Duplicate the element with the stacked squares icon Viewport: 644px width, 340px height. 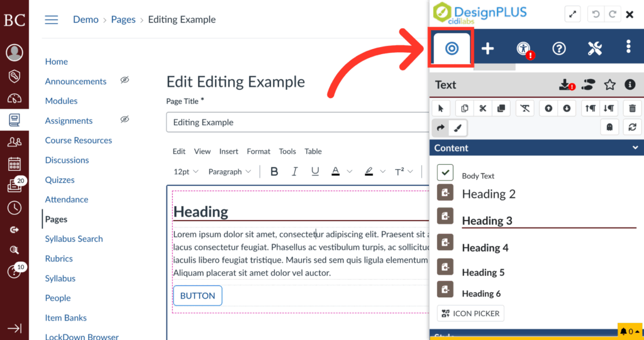(x=501, y=108)
